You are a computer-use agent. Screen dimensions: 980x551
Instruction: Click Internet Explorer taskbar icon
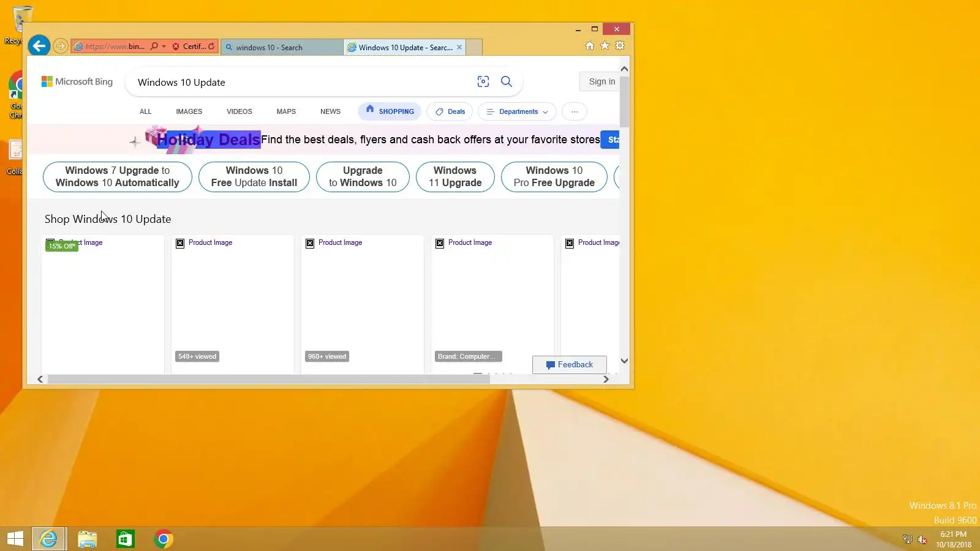[x=48, y=539]
